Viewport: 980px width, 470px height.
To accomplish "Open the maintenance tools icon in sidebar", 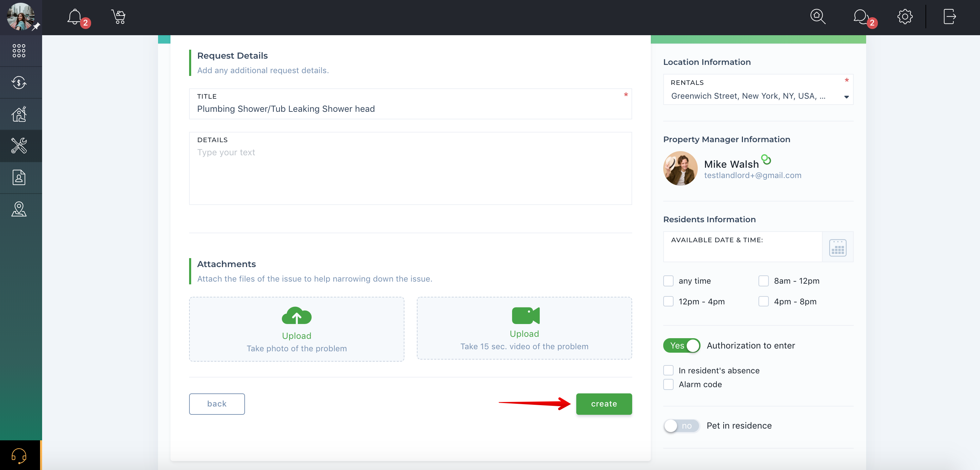I will tap(19, 146).
